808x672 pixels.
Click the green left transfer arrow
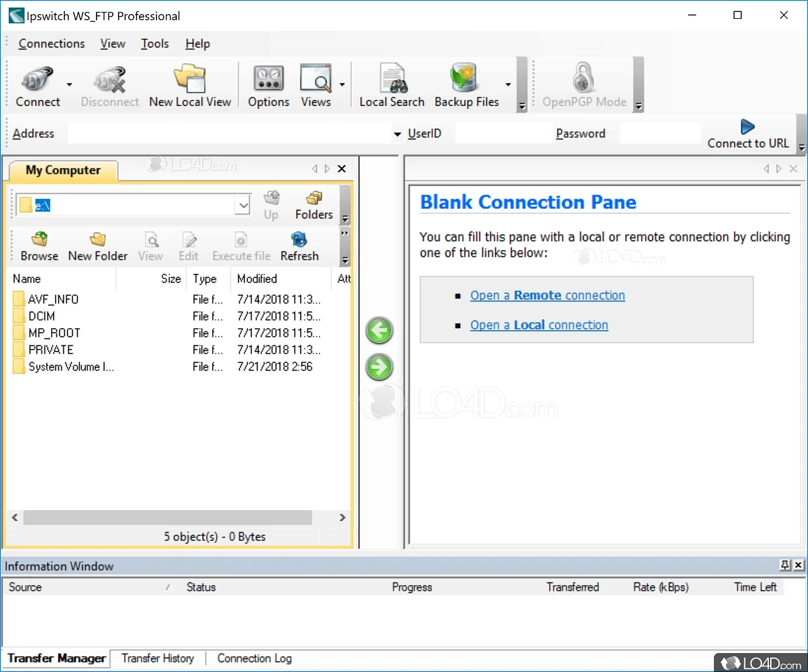[379, 330]
